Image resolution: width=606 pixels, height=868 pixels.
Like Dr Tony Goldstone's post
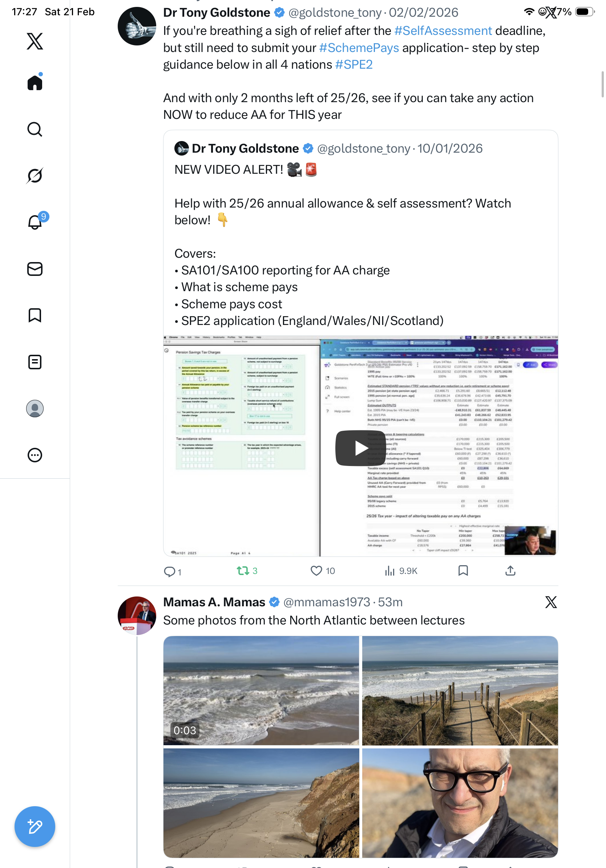pos(316,570)
